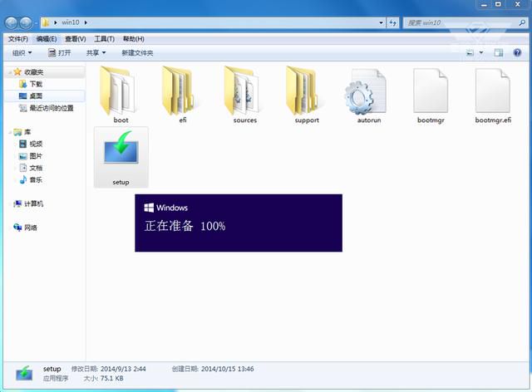
Task: Click the setup icon in details pane
Action: click(24, 374)
